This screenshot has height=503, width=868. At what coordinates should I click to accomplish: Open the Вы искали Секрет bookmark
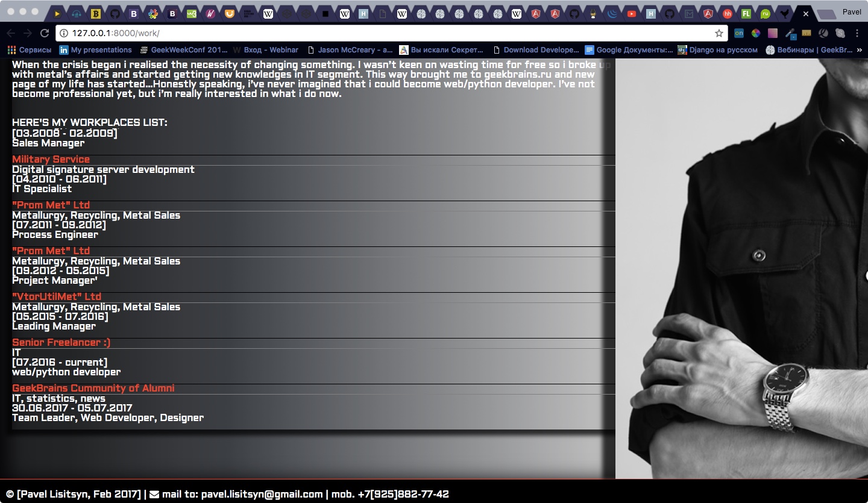[442, 50]
